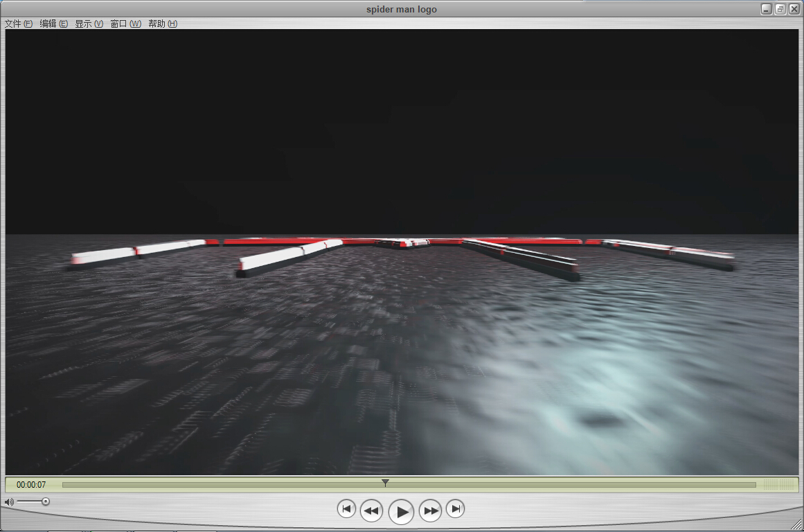Image resolution: width=804 pixels, height=532 pixels.
Task: Open the 窗口 (Window) menu
Action: pos(125,24)
